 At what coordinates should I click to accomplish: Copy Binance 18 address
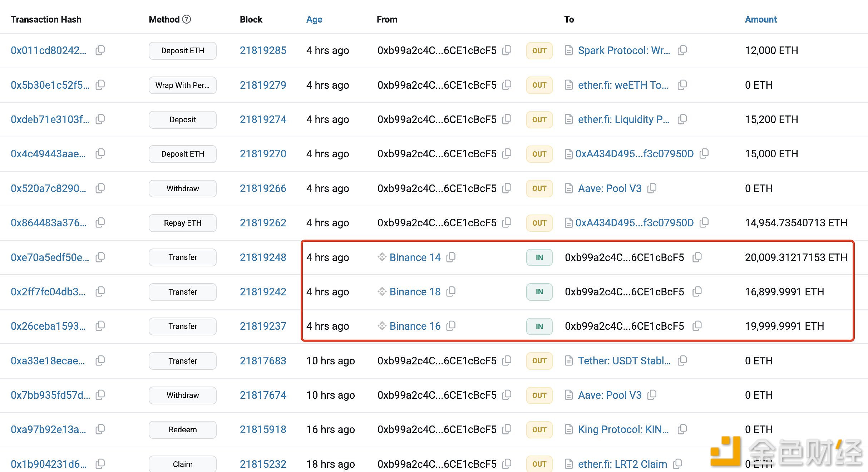point(451,292)
